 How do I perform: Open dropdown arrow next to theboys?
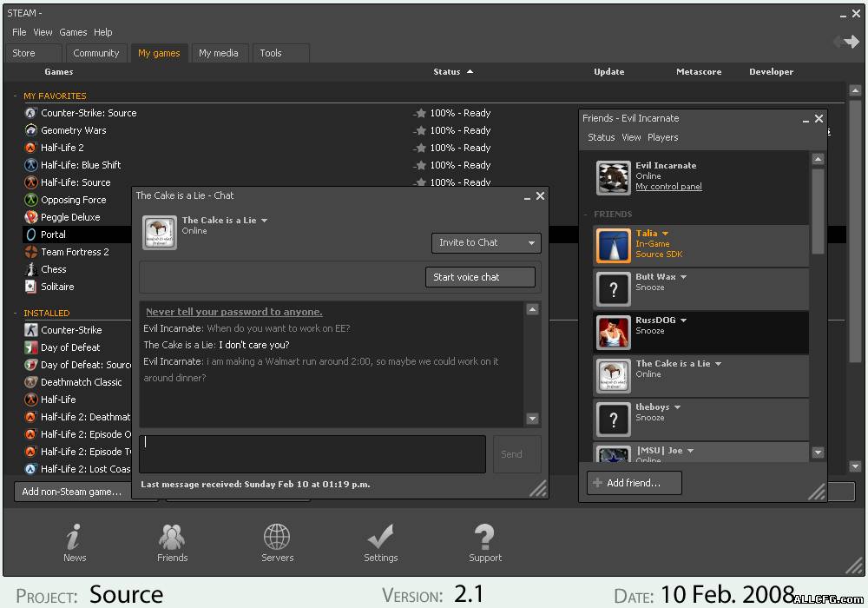[678, 407]
